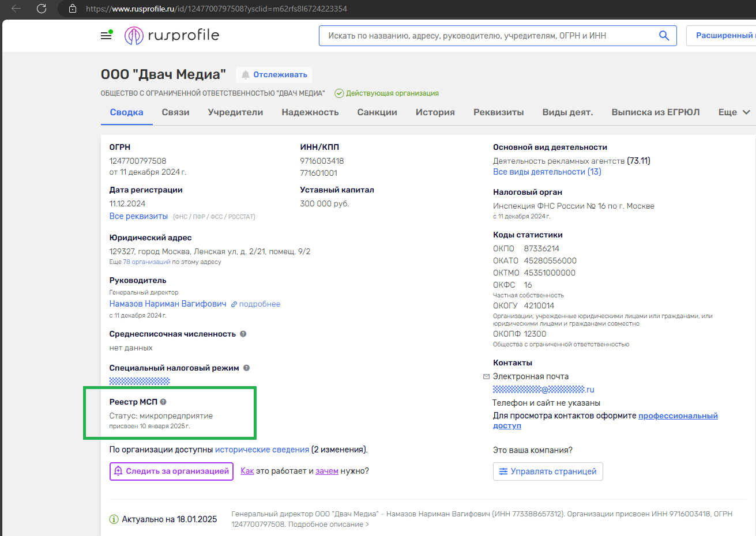This screenshot has width=756, height=536.
Task: Click the ОКПО code 87336214
Action: click(x=541, y=248)
